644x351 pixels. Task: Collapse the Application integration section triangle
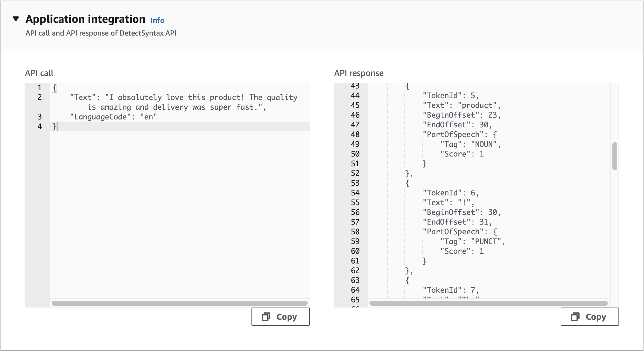(16, 19)
